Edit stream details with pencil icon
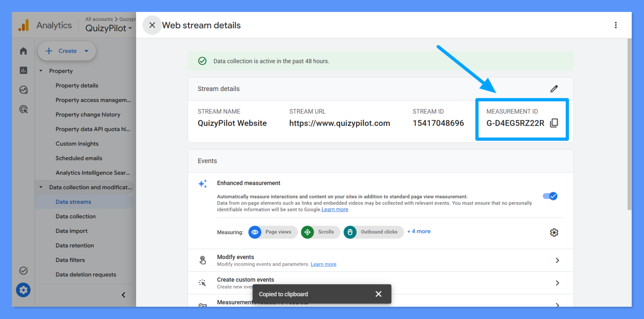This screenshot has height=319, width=644. tap(554, 89)
